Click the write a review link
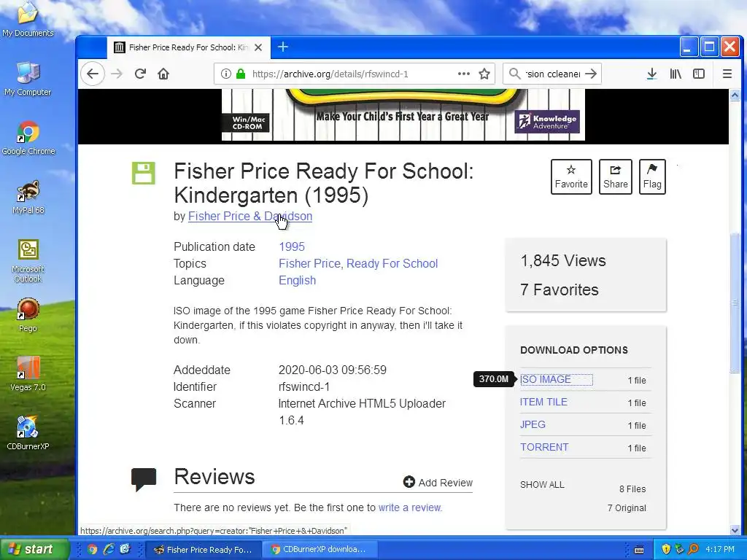747x560 pixels. click(x=410, y=507)
